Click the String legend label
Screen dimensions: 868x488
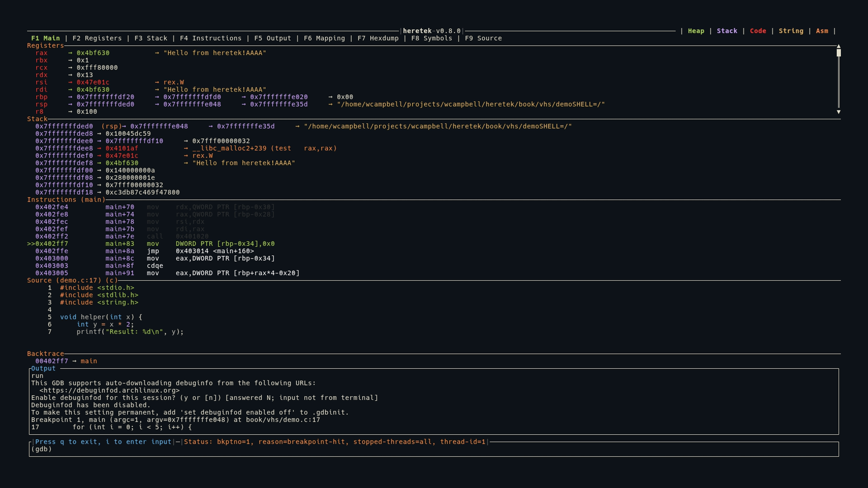coord(791,31)
